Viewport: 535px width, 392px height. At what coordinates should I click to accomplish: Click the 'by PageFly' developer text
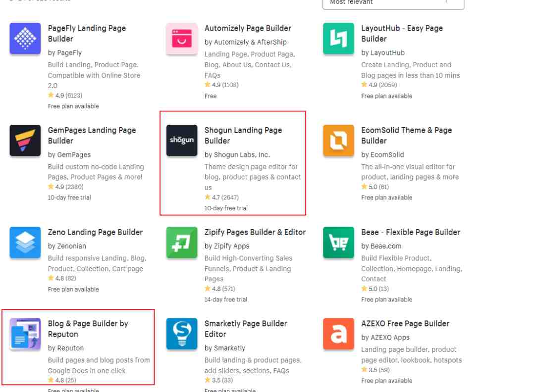click(65, 53)
